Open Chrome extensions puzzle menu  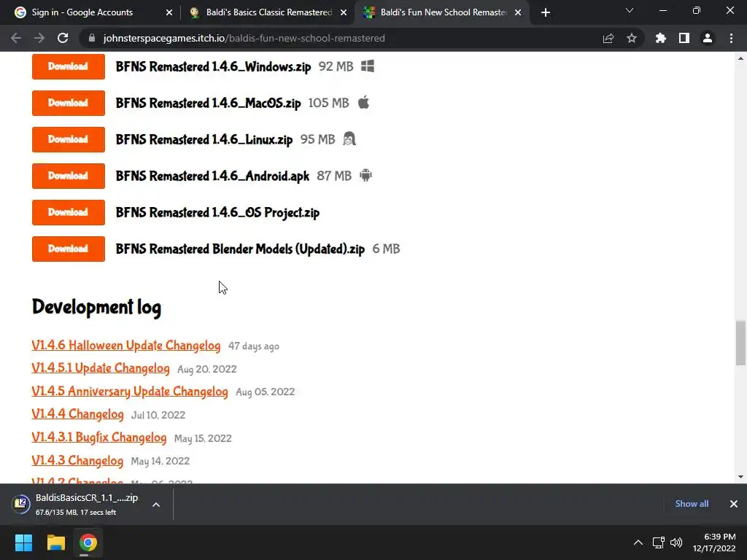[x=661, y=38]
